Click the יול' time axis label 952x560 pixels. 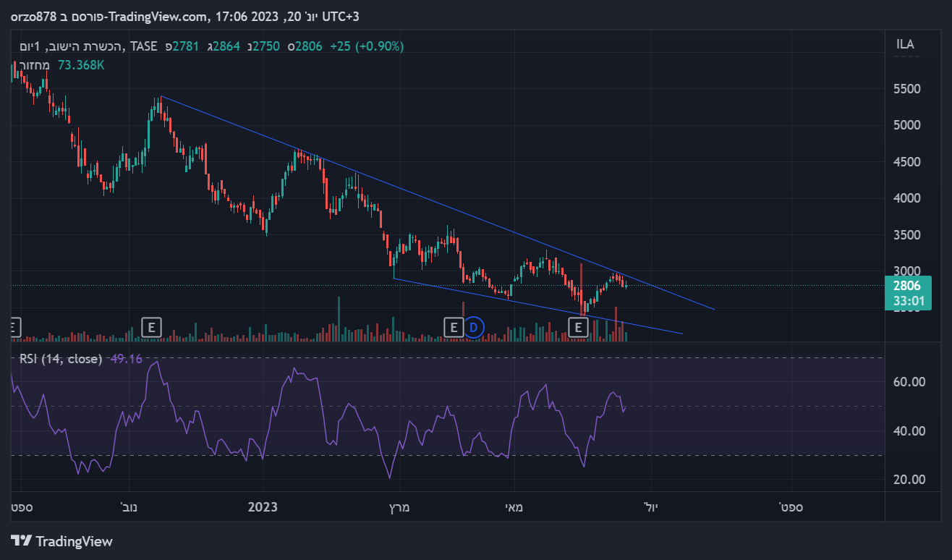(x=651, y=507)
